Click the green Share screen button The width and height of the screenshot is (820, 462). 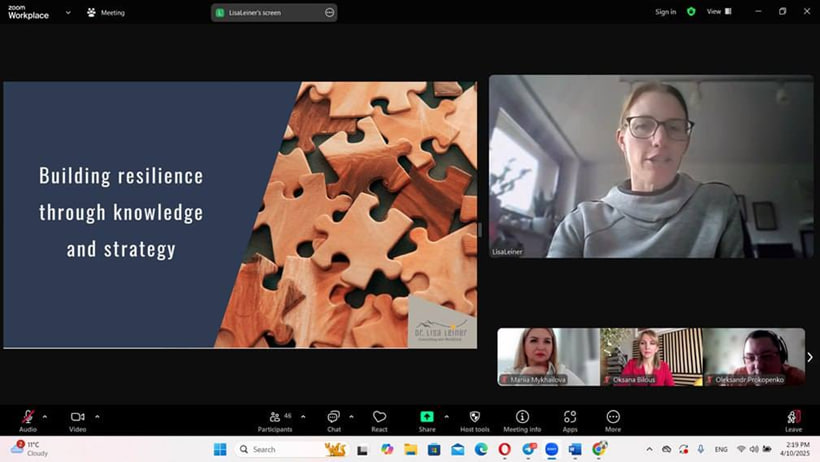click(x=427, y=418)
